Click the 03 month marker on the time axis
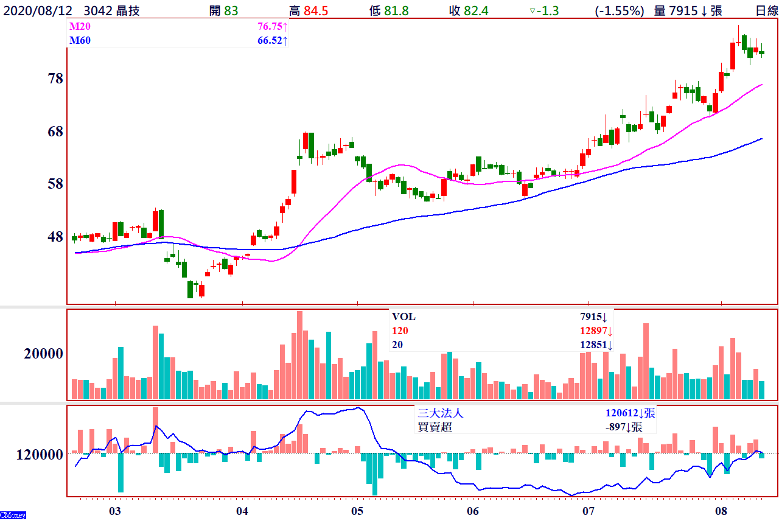Image resolution: width=779 pixels, height=532 pixels. (x=115, y=510)
